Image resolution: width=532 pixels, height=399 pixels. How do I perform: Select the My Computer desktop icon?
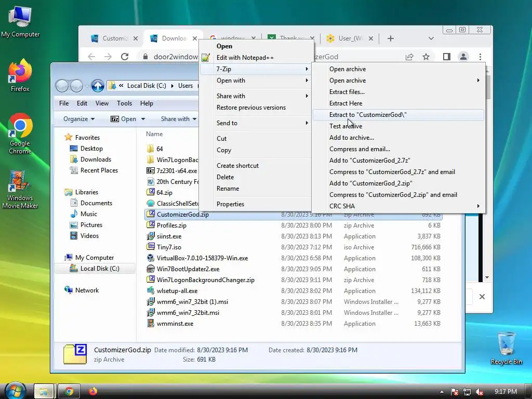[x=20, y=22]
